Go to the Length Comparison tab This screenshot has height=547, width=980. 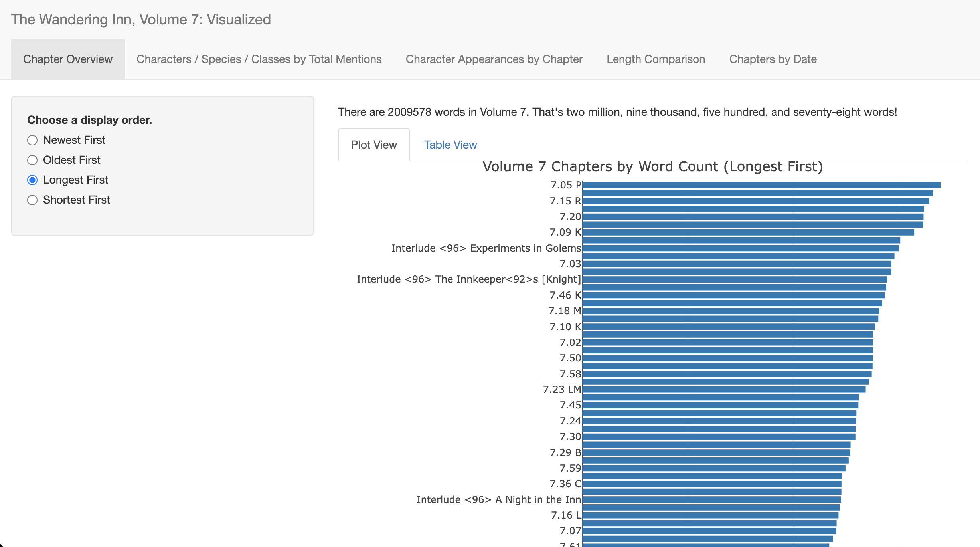(656, 59)
